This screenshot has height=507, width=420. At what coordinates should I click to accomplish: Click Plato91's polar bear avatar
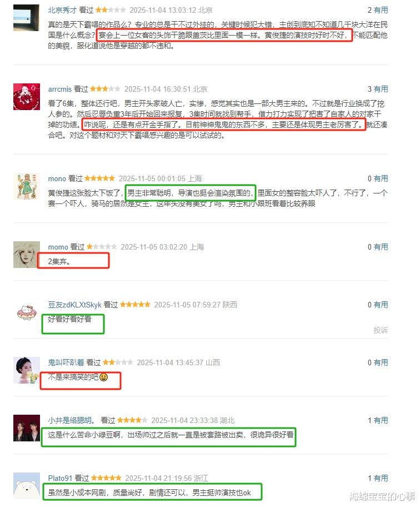27,486
